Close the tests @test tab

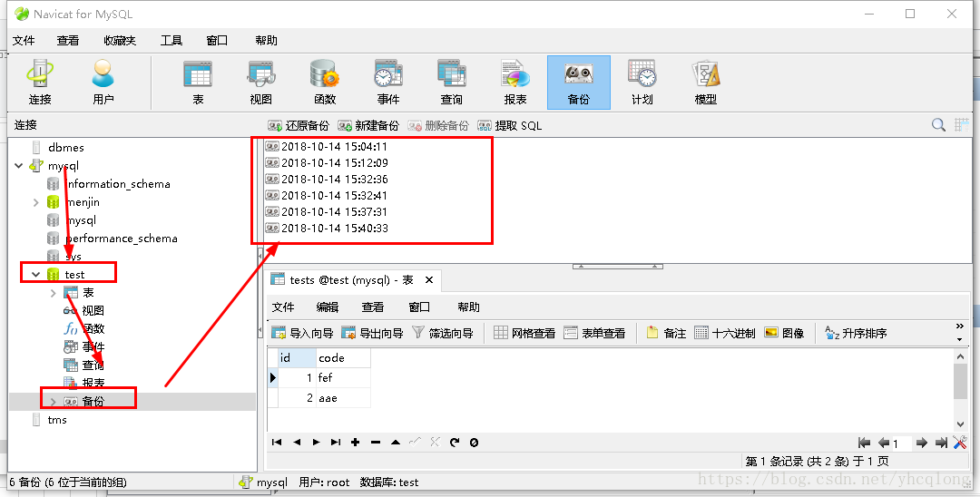pyautogui.click(x=429, y=280)
